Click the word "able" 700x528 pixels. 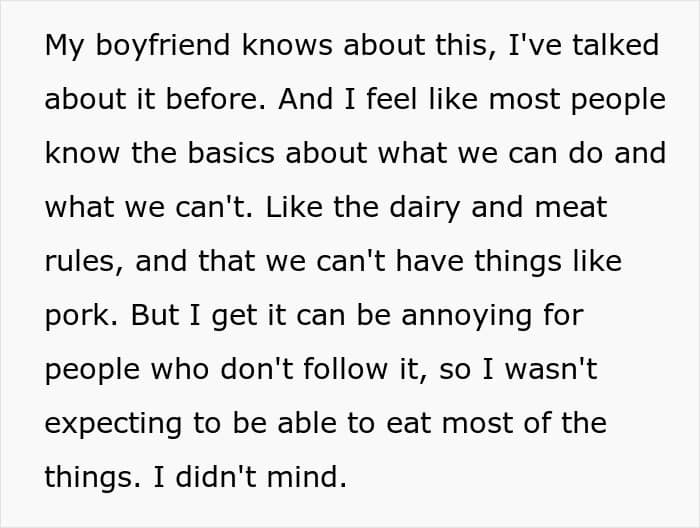coord(307,423)
